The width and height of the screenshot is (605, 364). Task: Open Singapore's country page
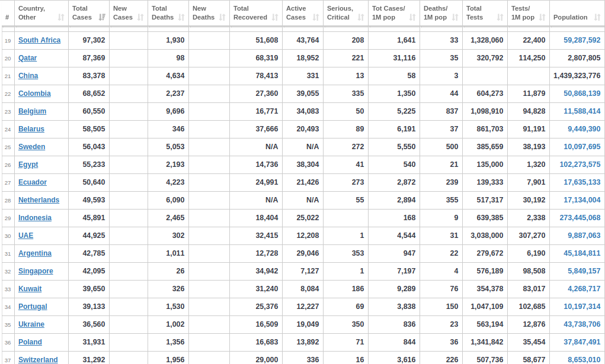[x=36, y=270]
